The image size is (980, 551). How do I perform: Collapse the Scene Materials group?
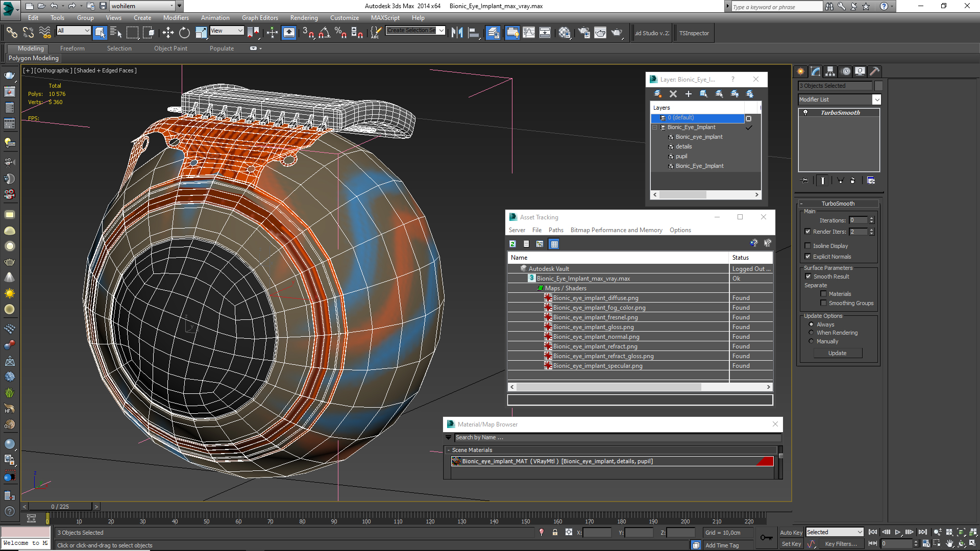pos(448,450)
